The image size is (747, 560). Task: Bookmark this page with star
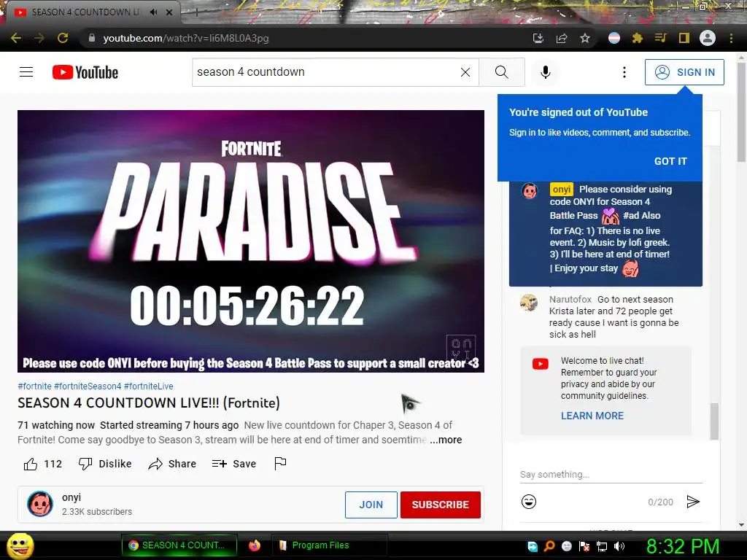[x=585, y=38]
